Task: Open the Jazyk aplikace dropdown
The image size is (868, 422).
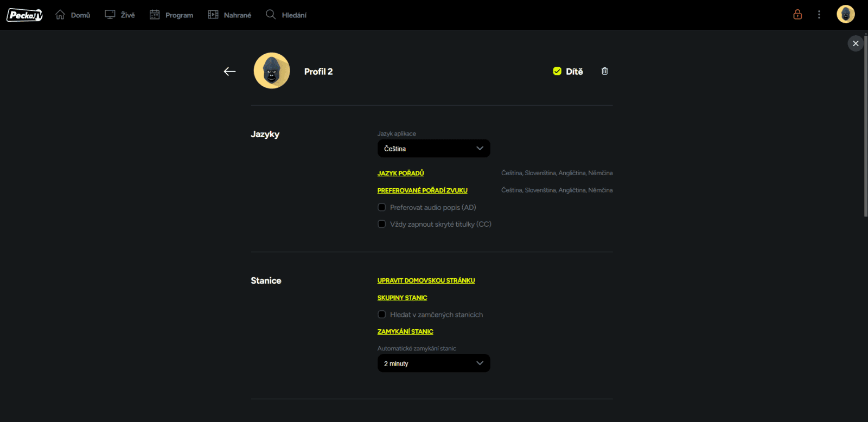Action: pos(434,149)
